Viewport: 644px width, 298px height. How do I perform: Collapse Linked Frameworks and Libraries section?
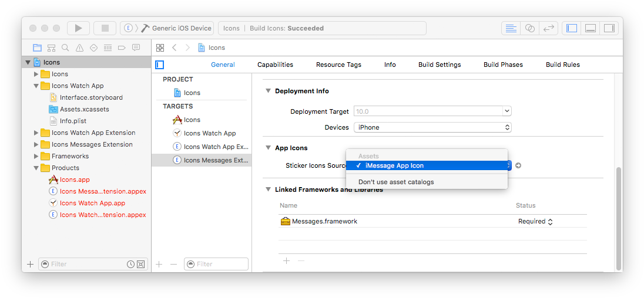click(268, 190)
